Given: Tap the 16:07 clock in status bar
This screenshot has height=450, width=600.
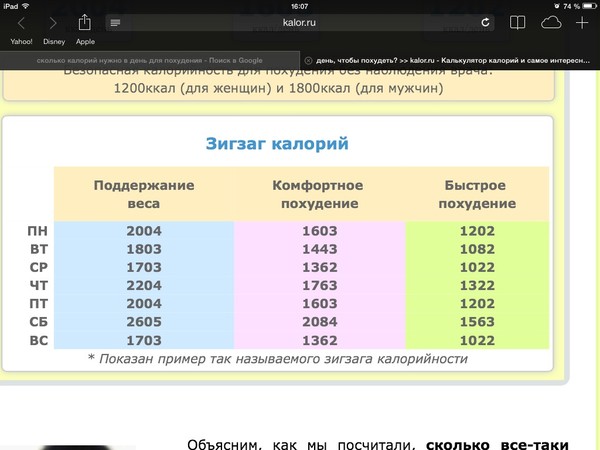Looking at the screenshot, I should (x=299, y=6).
